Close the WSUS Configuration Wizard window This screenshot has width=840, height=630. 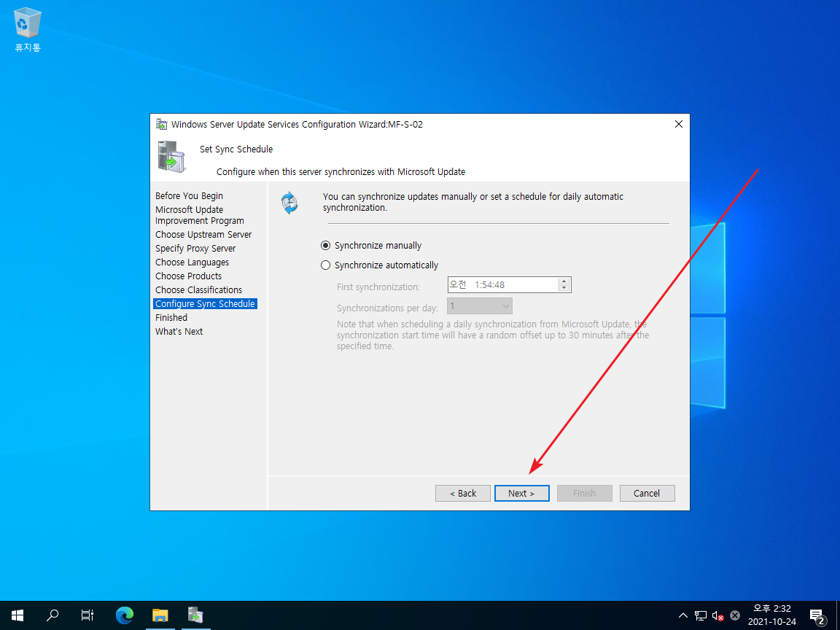pyautogui.click(x=678, y=124)
